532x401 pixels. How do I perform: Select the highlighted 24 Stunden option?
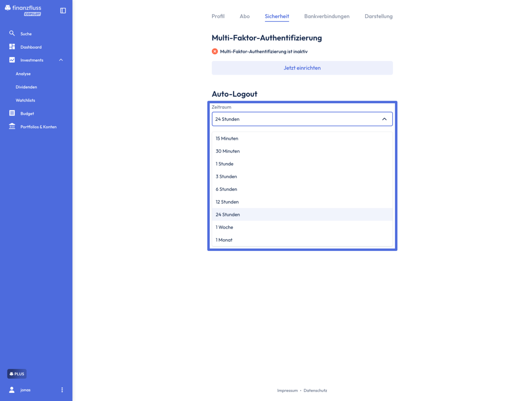(x=302, y=215)
